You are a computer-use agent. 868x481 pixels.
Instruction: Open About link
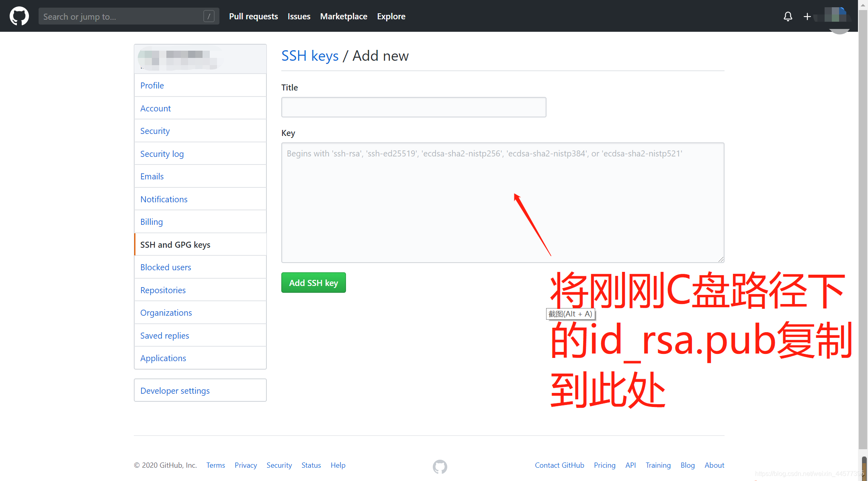point(714,465)
